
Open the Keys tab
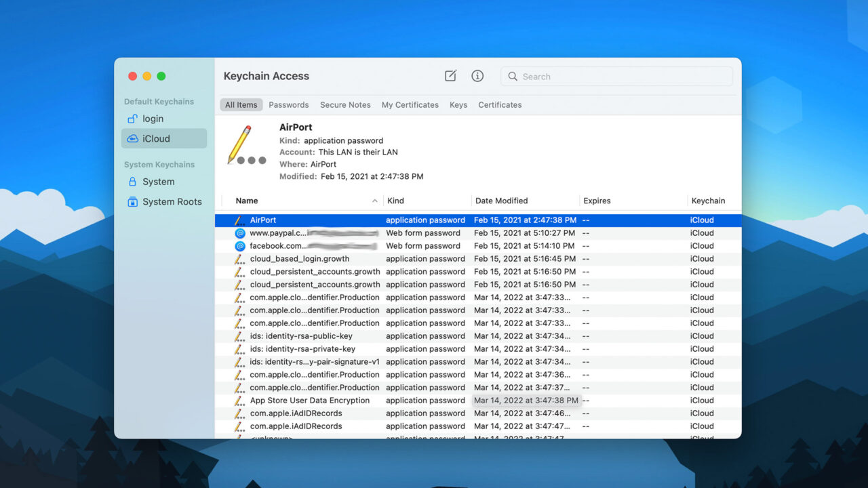pyautogui.click(x=458, y=104)
